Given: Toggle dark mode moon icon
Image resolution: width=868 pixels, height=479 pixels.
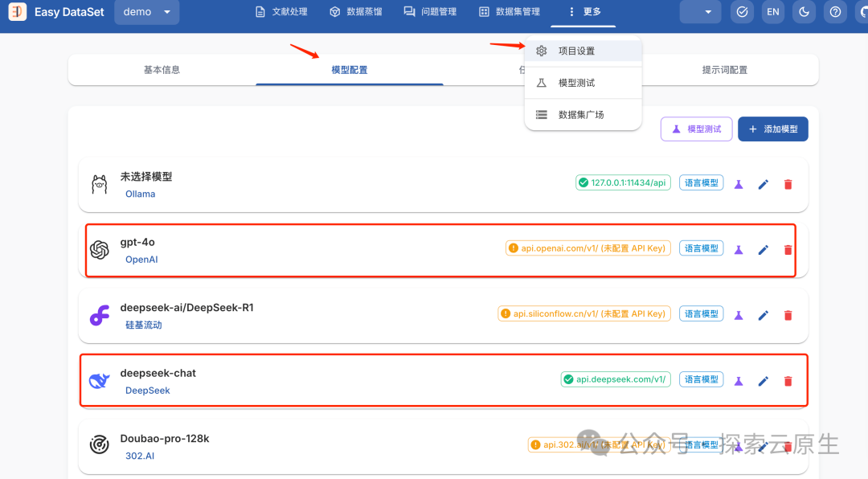Looking at the screenshot, I should [x=805, y=11].
